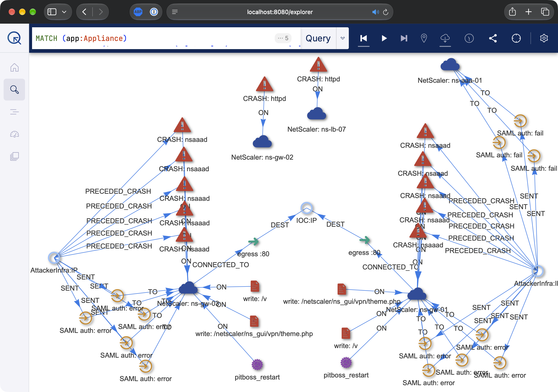Select the NetScaler ns-gw-01 cloud node
558x392 pixels.
coord(417,294)
